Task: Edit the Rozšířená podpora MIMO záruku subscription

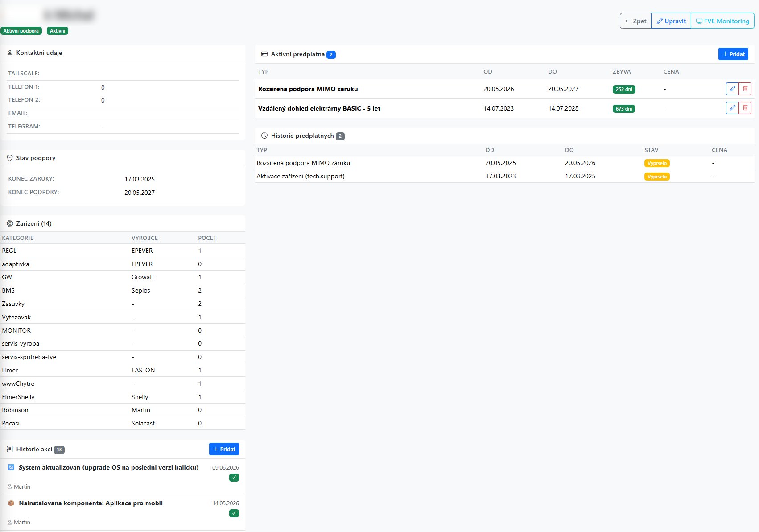Action: pyautogui.click(x=732, y=89)
